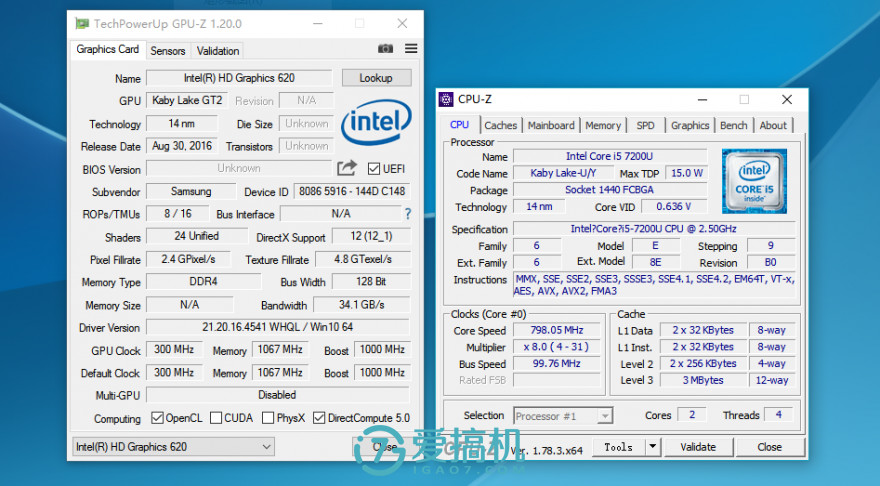Minimize the GPU-Z window

318,24
